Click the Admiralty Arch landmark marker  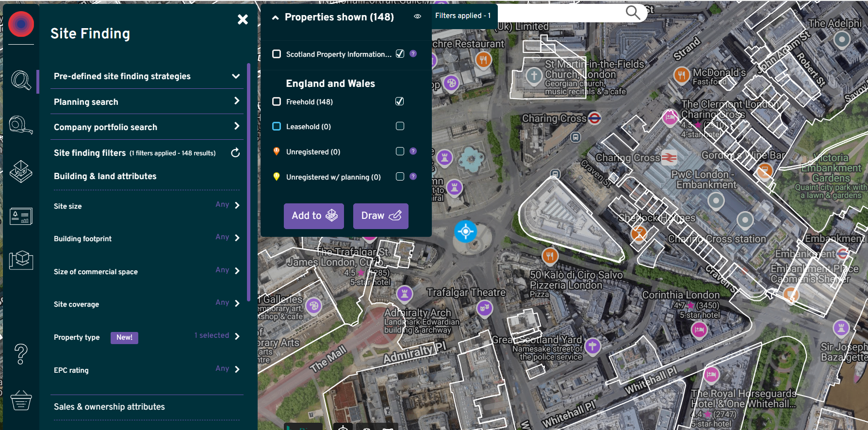click(405, 293)
